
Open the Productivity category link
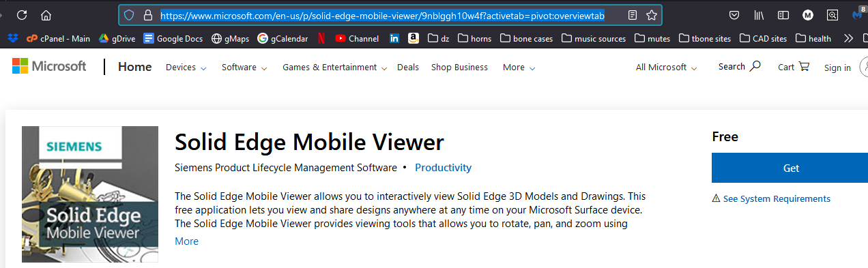[443, 167]
